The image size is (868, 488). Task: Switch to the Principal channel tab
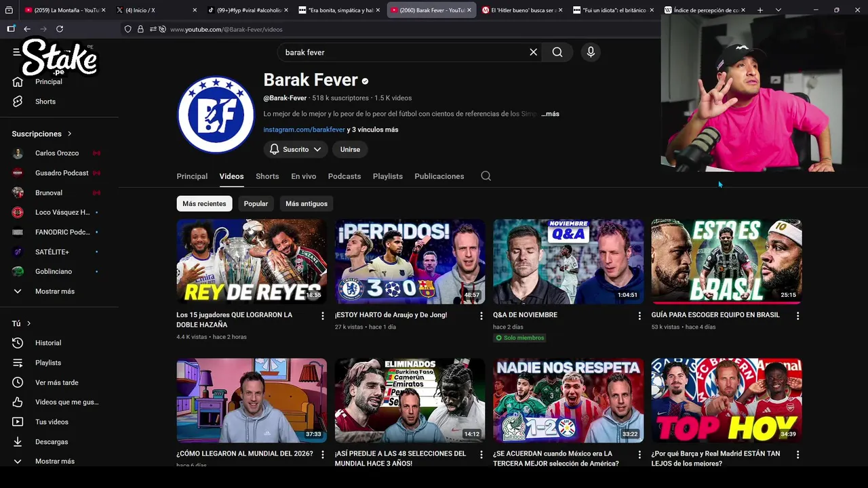coord(192,176)
